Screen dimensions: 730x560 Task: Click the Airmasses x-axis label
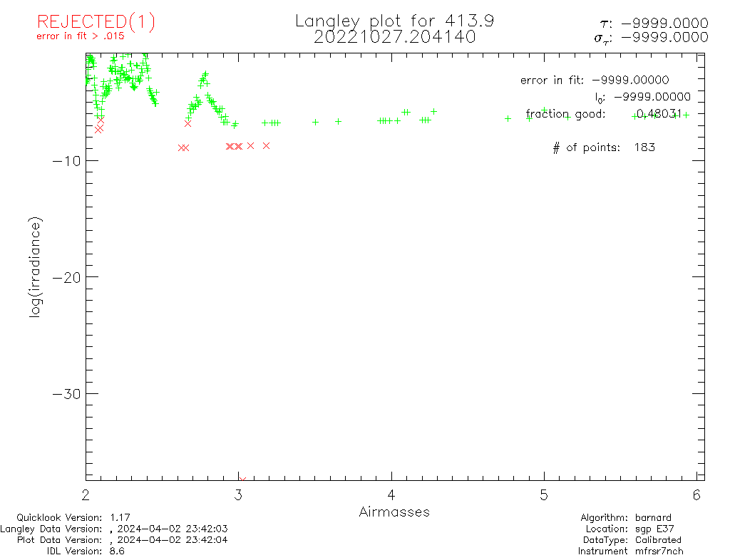click(x=394, y=512)
